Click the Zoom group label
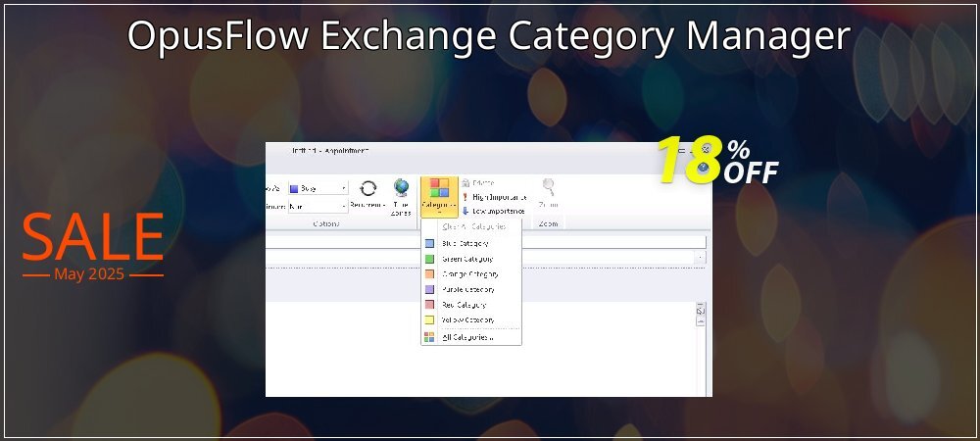The image size is (980, 441). pos(548,223)
